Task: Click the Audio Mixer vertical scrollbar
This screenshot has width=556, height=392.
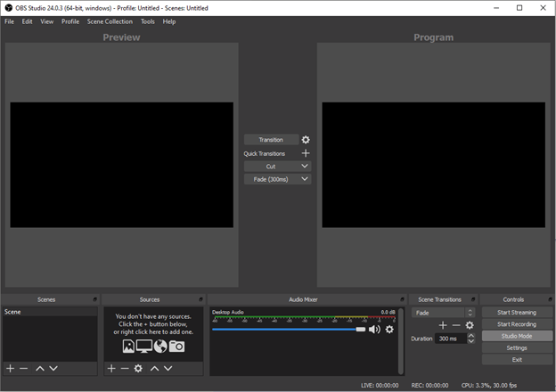Action: tap(401, 341)
